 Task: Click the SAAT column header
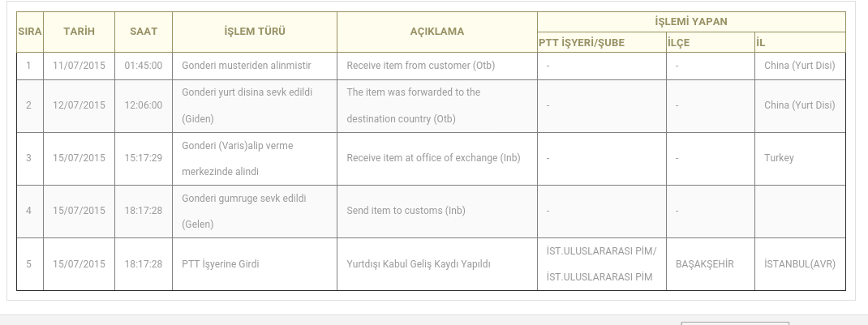[144, 32]
